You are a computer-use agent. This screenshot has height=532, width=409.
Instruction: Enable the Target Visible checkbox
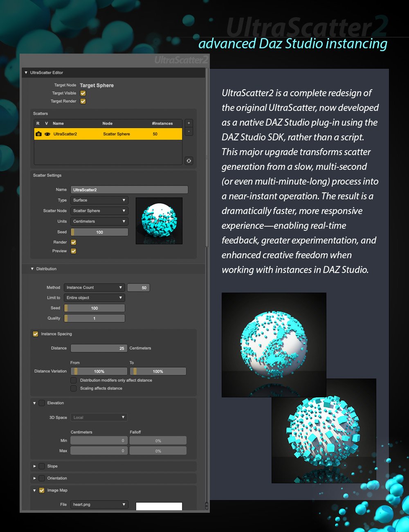click(82, 93)
